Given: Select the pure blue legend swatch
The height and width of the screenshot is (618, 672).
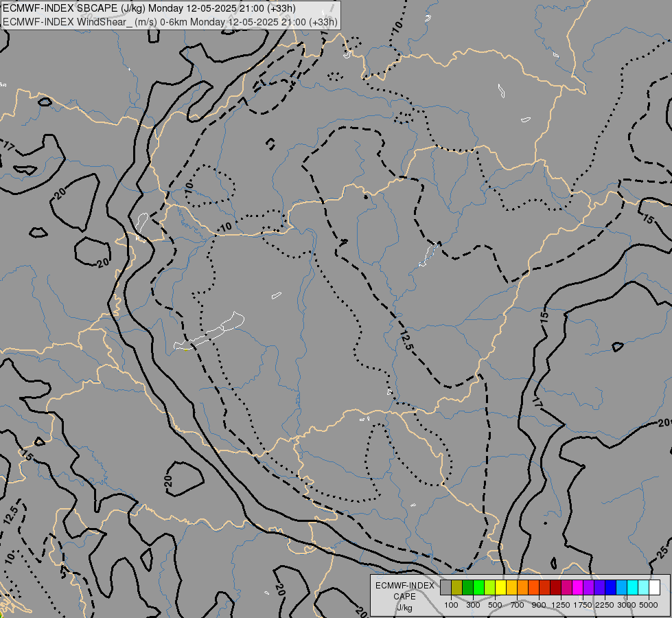Looking at the screenshot, I should tap(611, 587).
